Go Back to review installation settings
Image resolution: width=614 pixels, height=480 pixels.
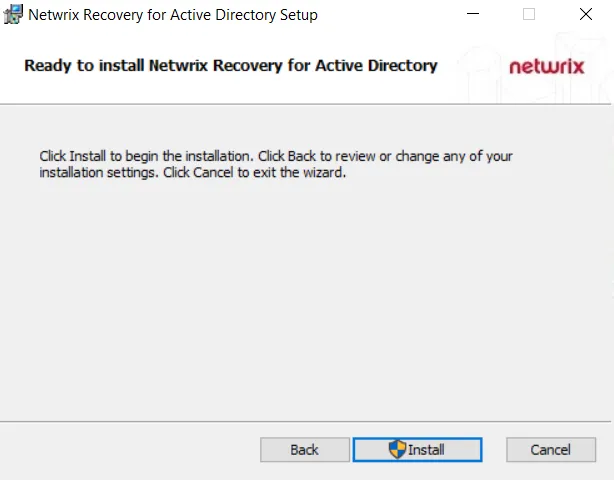click(x=305, y=449)
